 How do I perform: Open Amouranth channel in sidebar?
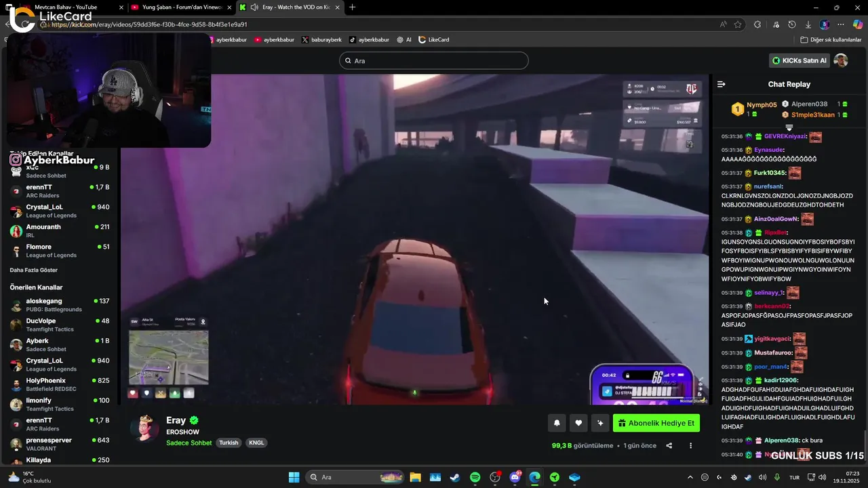[x=60, y=231]
